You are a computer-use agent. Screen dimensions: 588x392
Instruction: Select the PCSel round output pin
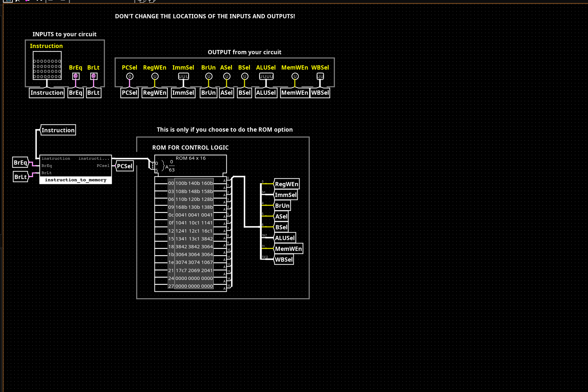click(x=130, y=76)
